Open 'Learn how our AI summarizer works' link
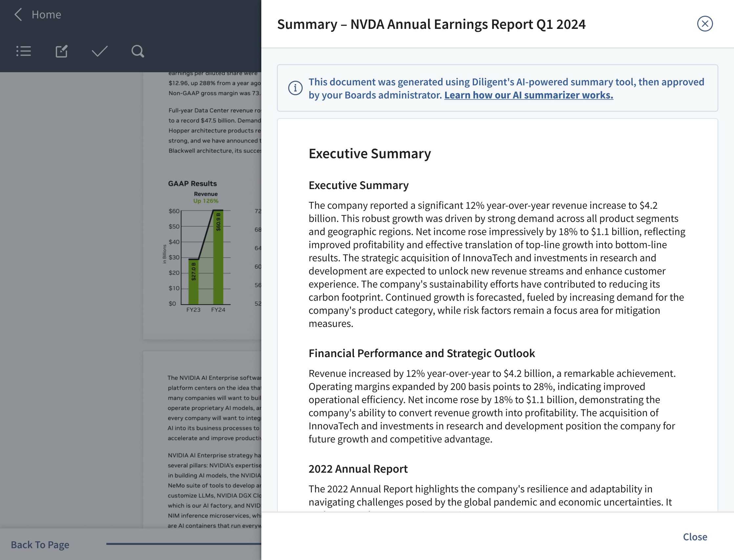 (528, 95)
